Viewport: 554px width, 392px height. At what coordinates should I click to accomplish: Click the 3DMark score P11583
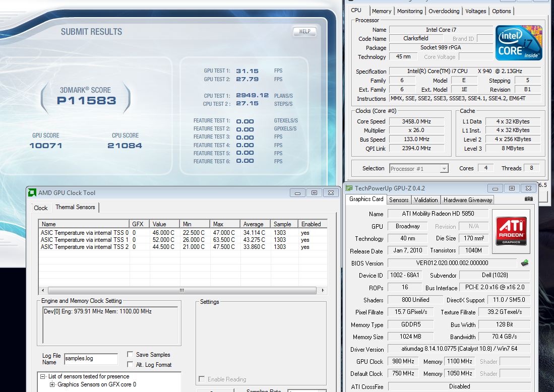87,101
